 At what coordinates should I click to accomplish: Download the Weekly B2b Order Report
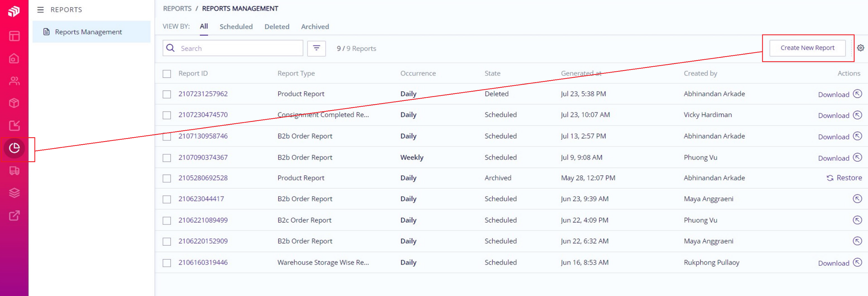point(834,158)
